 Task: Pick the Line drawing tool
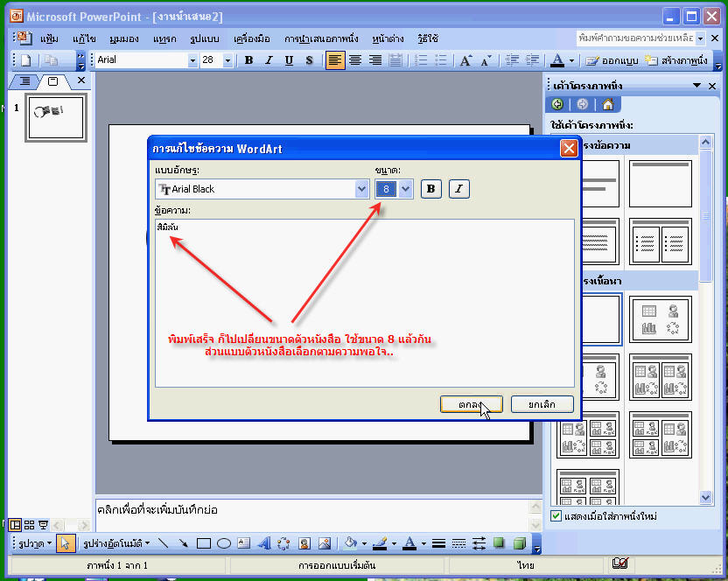(163, 542)
